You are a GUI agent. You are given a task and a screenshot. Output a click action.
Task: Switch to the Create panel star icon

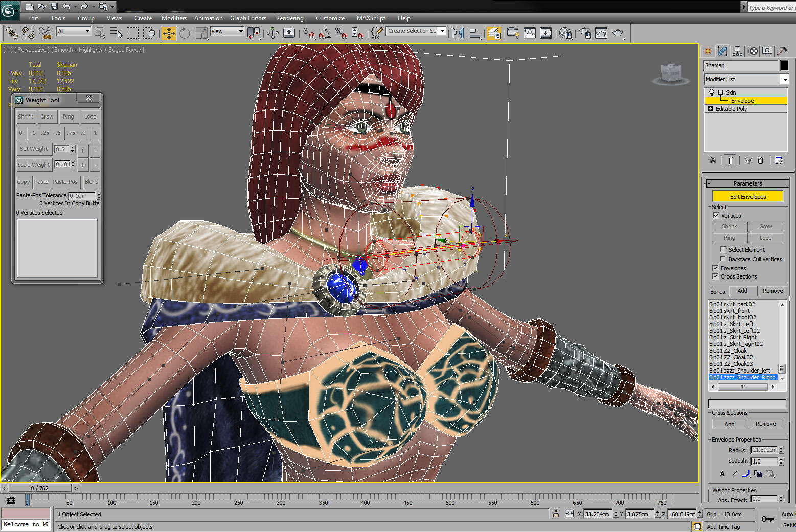708,51
